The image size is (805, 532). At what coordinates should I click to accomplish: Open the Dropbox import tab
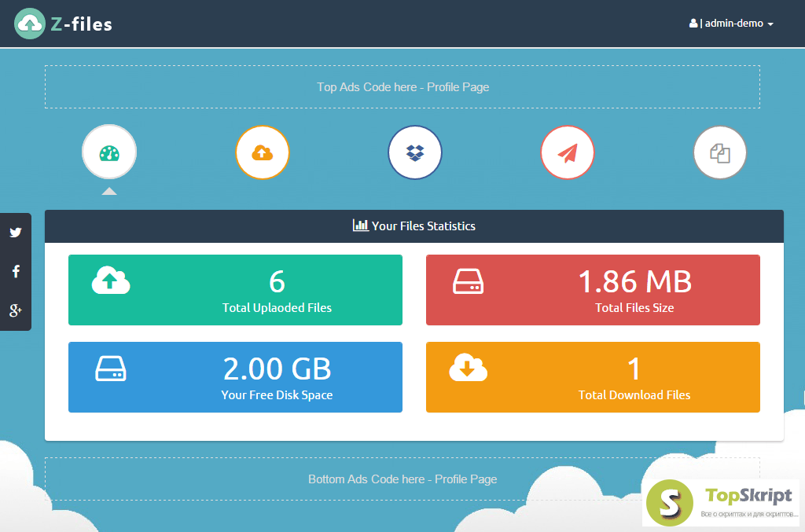[x=415, y=152]
